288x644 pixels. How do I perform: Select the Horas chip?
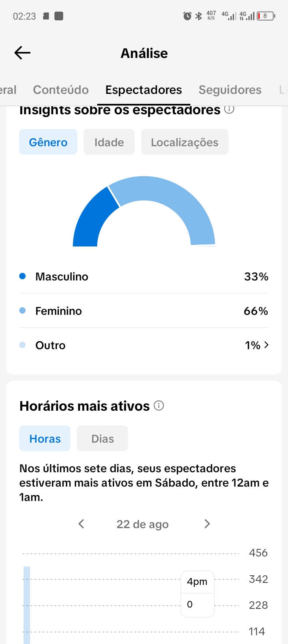point(45,438)
